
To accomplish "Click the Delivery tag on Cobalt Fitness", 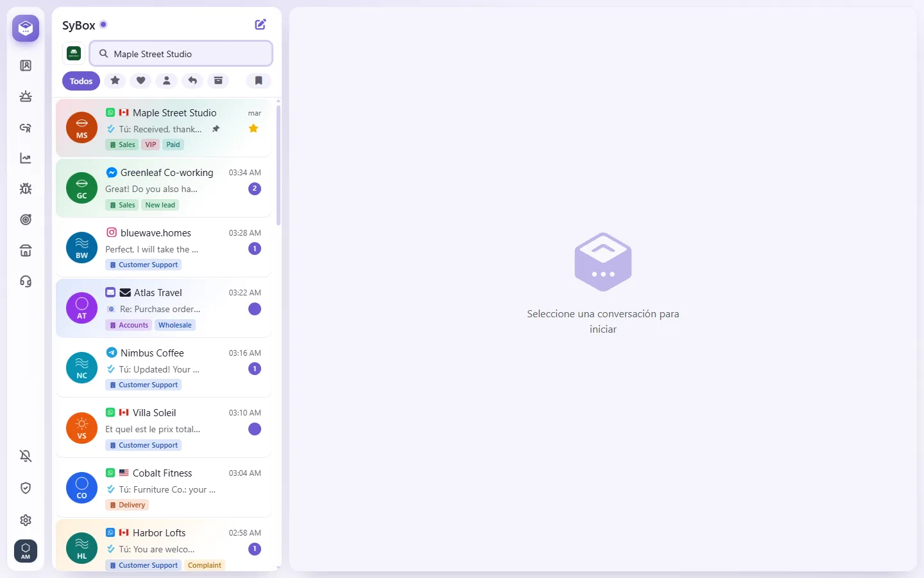I will (127, 505).
